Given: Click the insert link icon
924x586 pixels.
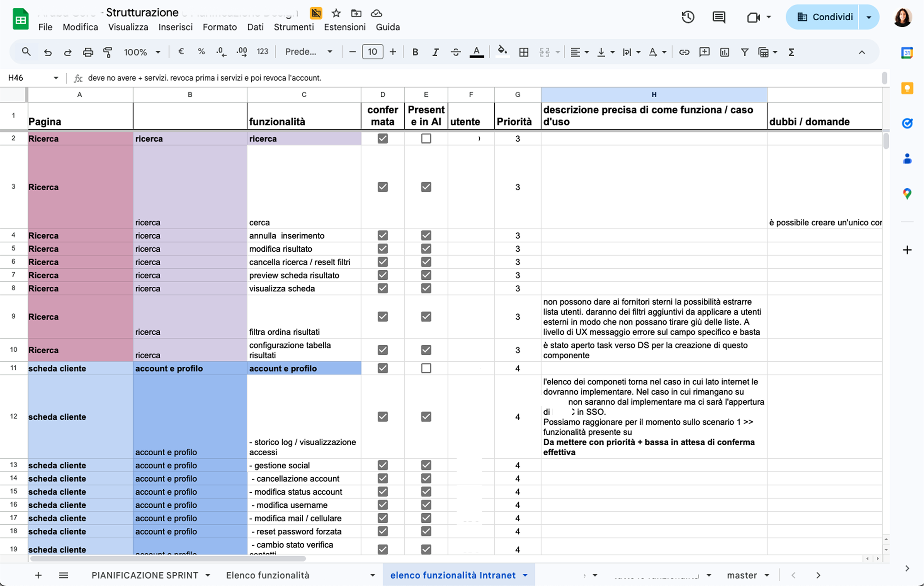Looking at the screenshot, I should (684, 52).
